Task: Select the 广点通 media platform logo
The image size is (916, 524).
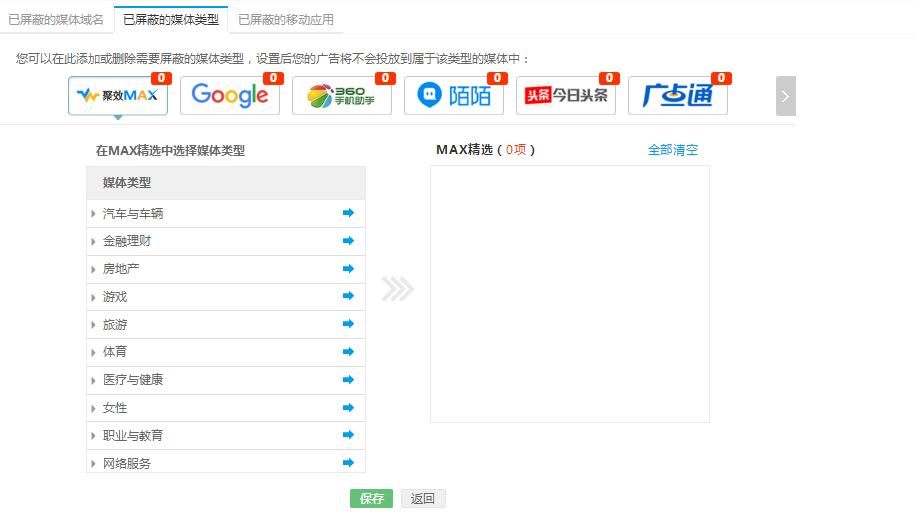Action: (x=678, y=96)
